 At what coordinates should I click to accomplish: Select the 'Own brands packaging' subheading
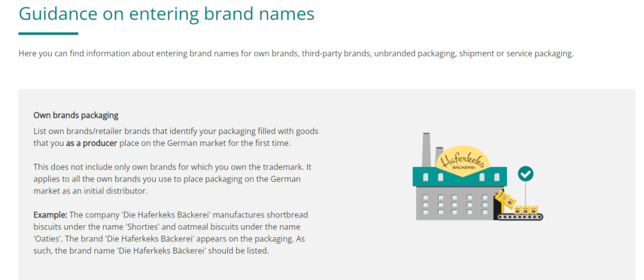[76, 115]
